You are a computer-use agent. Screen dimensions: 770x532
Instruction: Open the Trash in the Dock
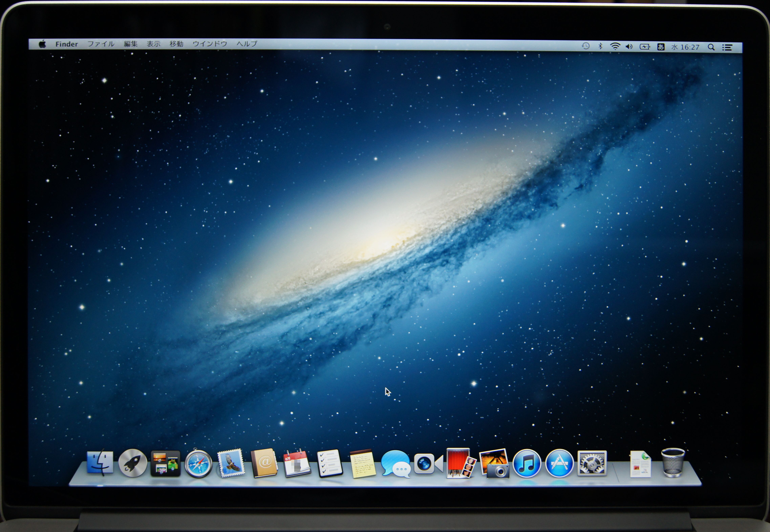[673, 462]
